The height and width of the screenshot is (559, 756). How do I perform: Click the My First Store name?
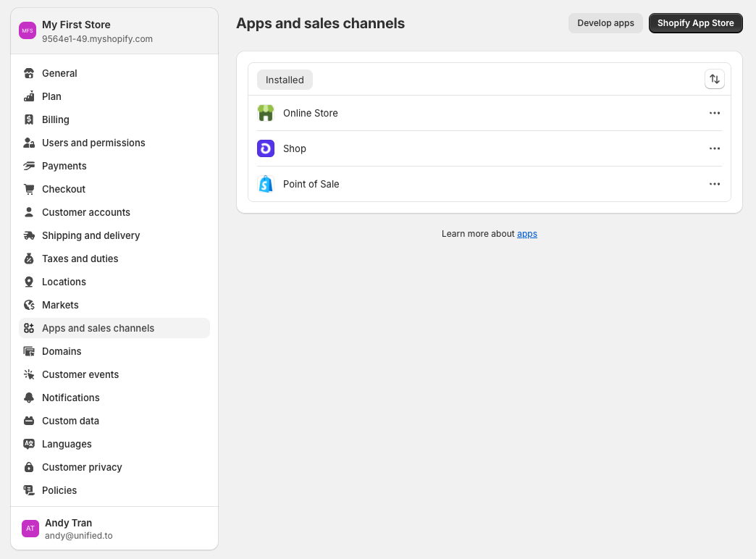pos(76,25)
